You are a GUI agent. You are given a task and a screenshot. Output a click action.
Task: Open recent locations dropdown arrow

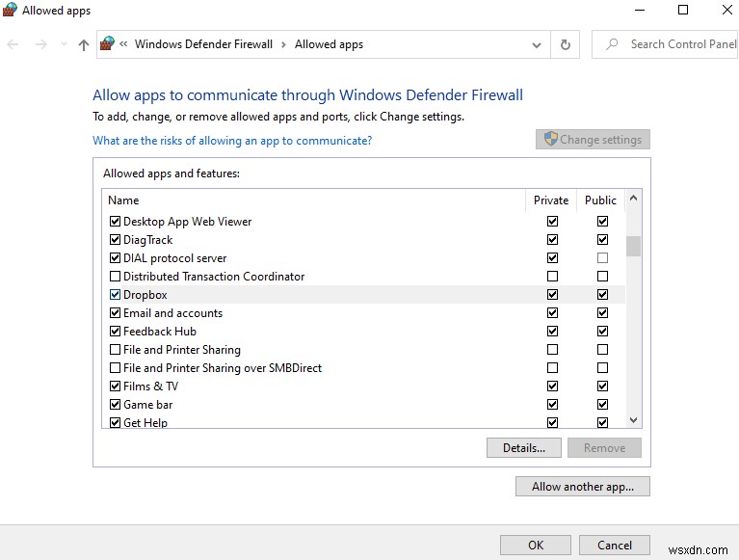coord(65,44)
